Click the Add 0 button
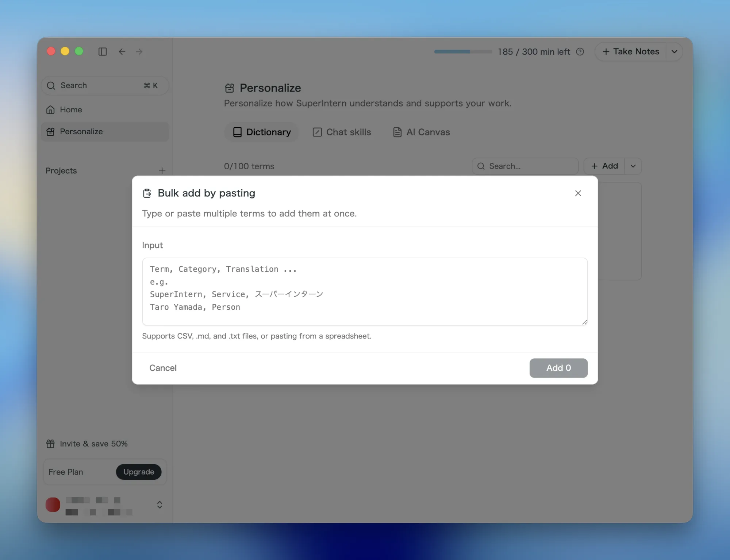This screenshot has height=560, width=730. [x=558, y=368]
